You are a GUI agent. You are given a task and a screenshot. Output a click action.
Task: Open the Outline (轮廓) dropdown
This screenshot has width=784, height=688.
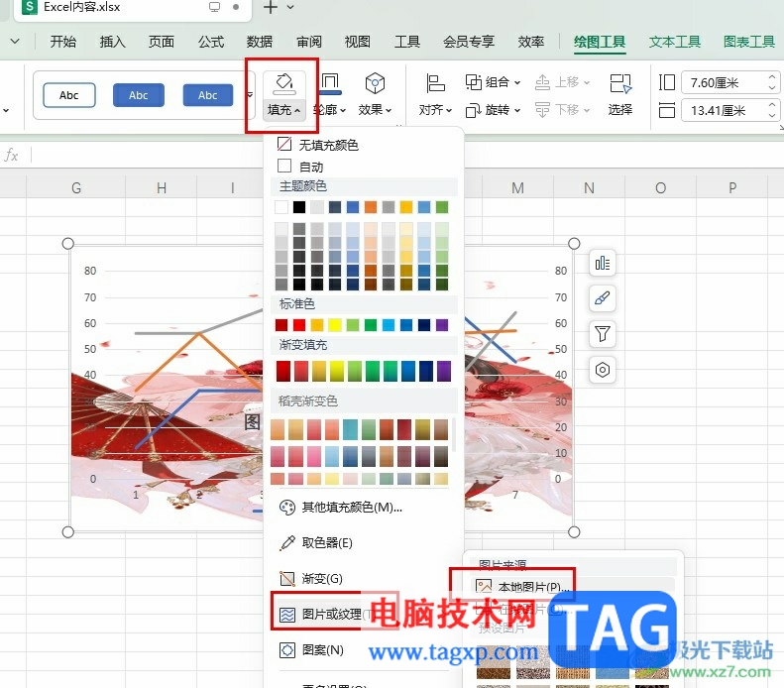click(x=330, y=110)
